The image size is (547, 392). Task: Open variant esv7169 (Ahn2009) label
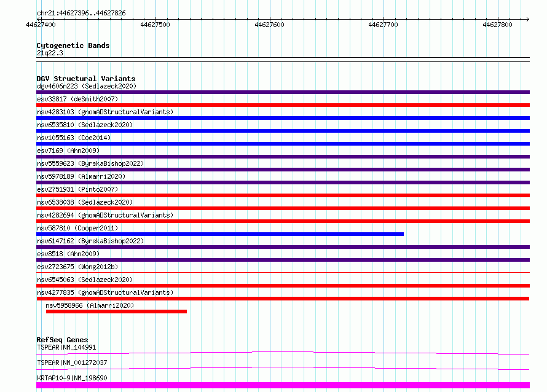tap(68, 151)
